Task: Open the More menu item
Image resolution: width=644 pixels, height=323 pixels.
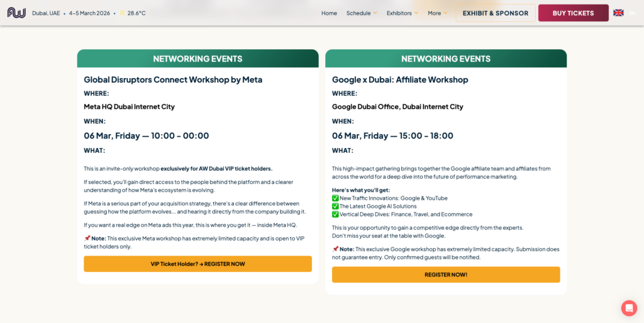Action: point(434,13)
